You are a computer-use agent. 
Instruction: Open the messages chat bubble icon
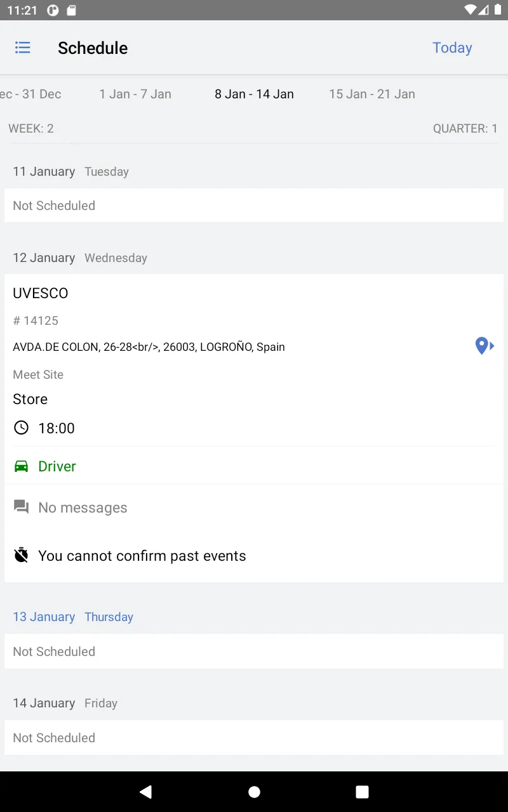pyautogui.click(x=22, y=507)
